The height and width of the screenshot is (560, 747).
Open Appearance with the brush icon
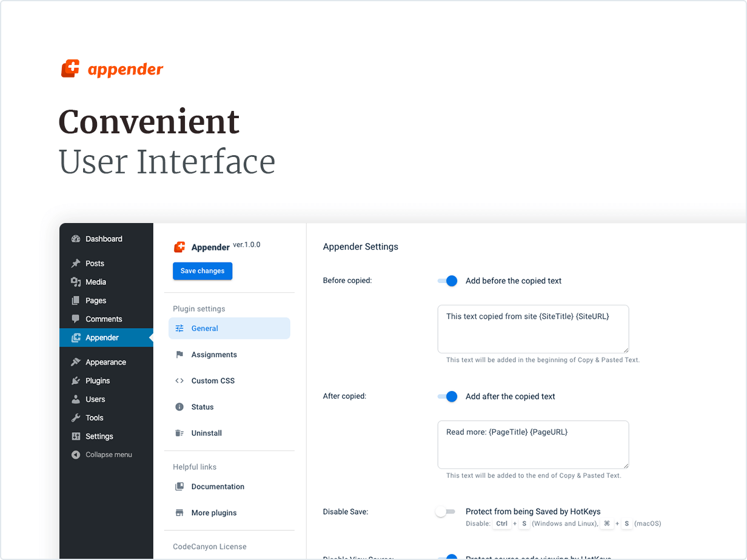click(x=75, y=361)
